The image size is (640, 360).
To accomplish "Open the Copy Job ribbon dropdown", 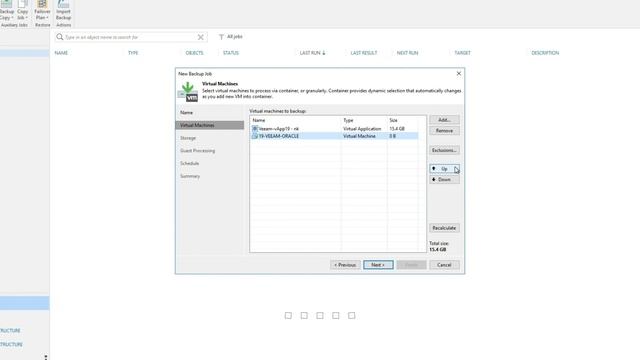I will tap(22, 10).
